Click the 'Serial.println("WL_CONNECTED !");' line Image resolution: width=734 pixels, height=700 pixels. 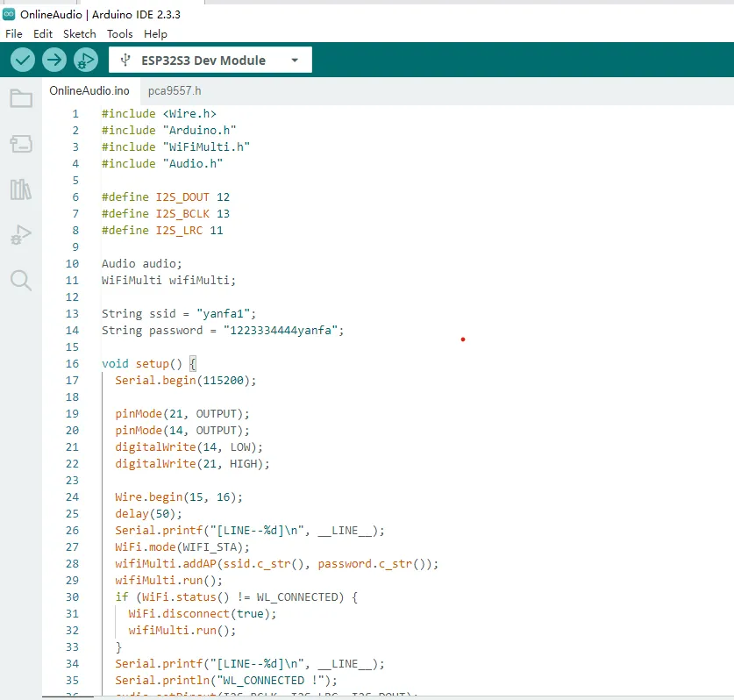click(226, 681)
